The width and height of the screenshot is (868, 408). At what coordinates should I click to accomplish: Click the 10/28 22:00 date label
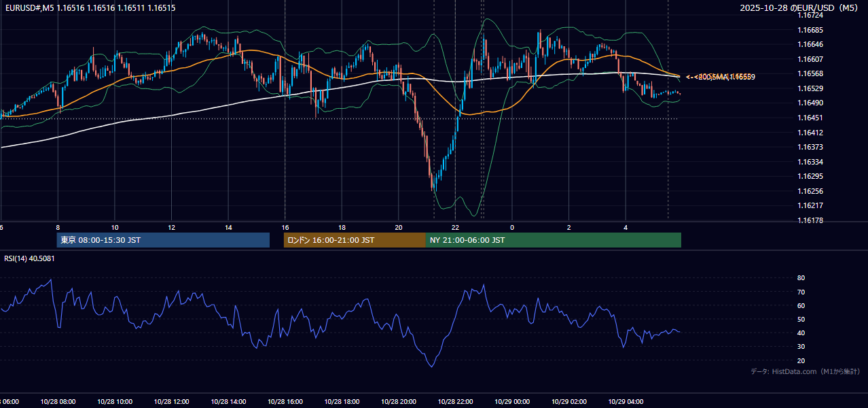[455, 401]
